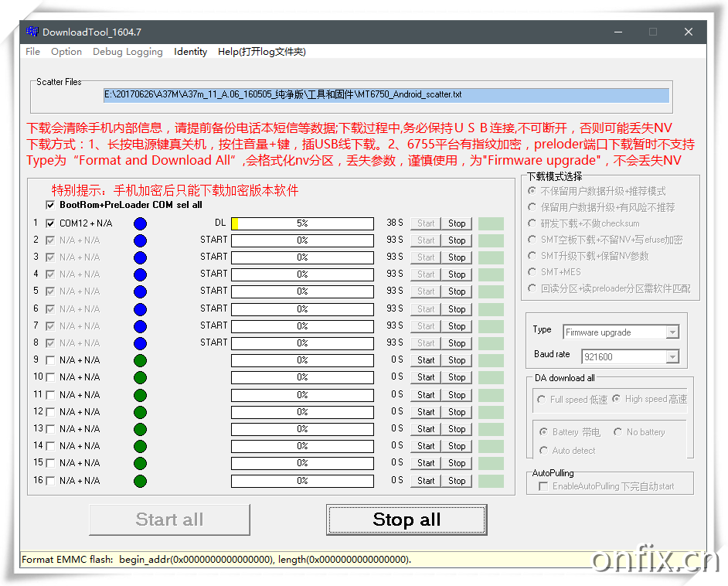
Task: Click the Stop all button
Action: pyautogui.click(x=407, y=520)
